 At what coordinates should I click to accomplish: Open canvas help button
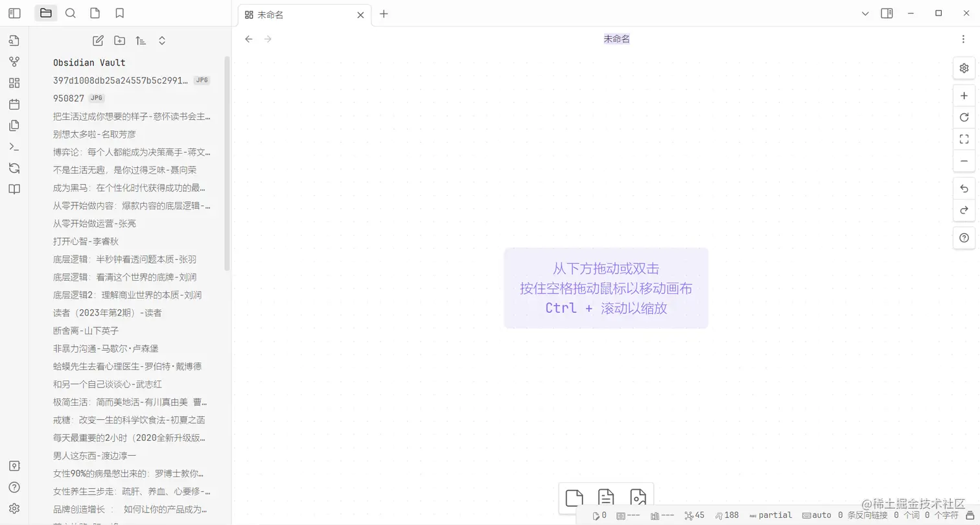[x=964, y=238]
